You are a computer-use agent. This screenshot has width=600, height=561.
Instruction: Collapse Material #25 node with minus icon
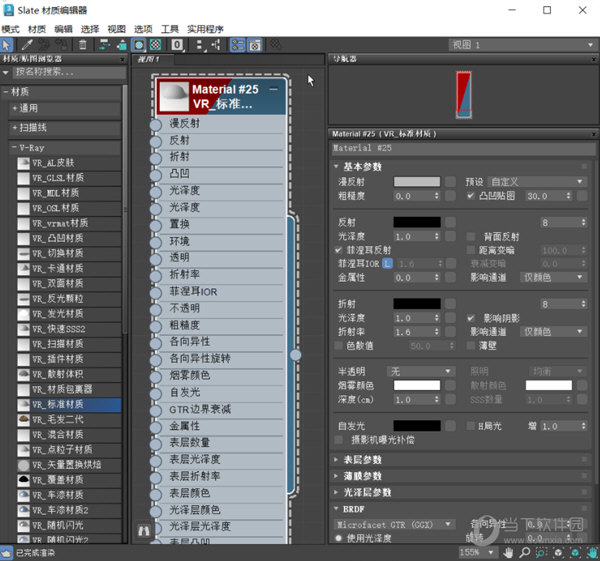pyautogui.click(x=274, y=89)
